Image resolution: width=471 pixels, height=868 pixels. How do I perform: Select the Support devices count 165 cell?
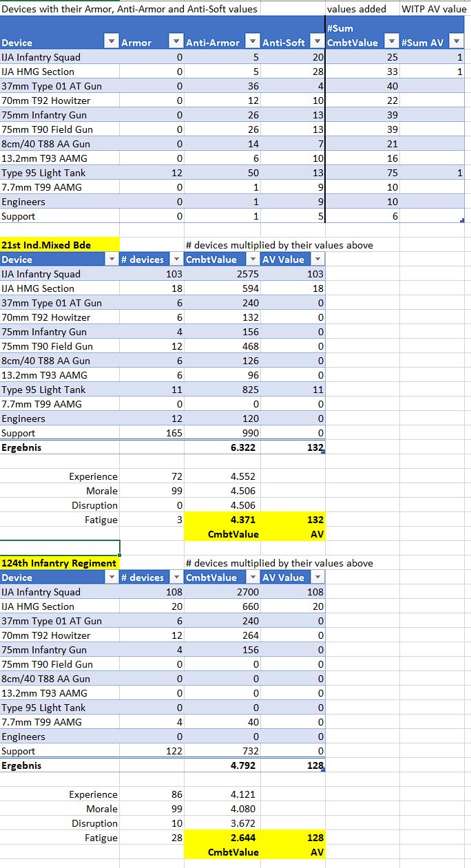(x=151, y=433)
